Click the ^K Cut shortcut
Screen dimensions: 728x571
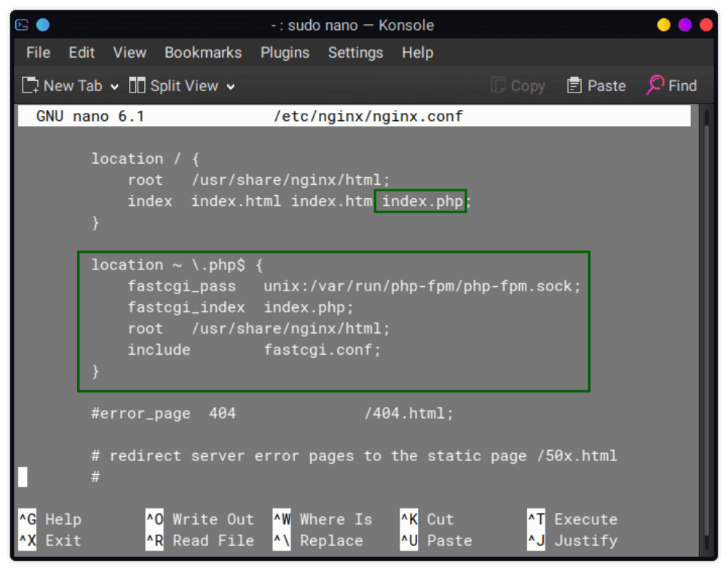pyautogui.click(x=427, y=519)
